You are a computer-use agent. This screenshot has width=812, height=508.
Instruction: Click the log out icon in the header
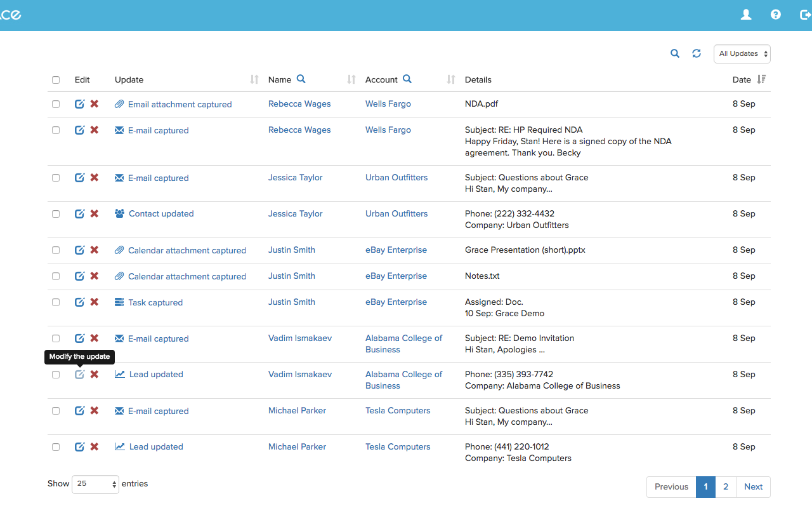tap(805, 15)
